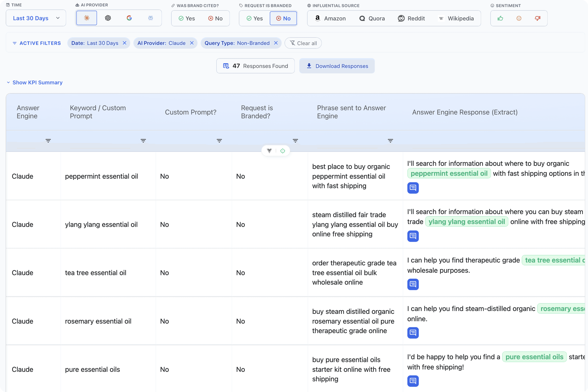588x392 pixels.
Task: Open full response for peppermint essential oil row
Action: [413, 188]
